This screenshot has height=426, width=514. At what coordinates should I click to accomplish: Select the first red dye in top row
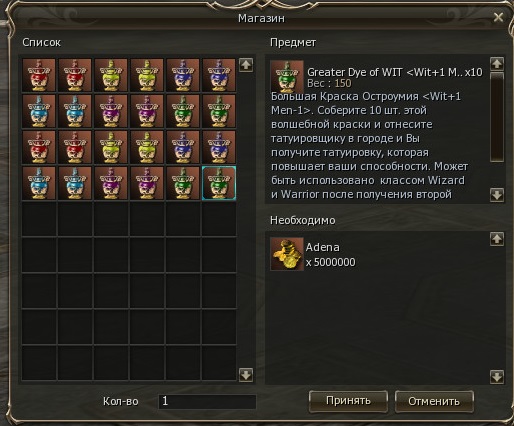point(39,75)
